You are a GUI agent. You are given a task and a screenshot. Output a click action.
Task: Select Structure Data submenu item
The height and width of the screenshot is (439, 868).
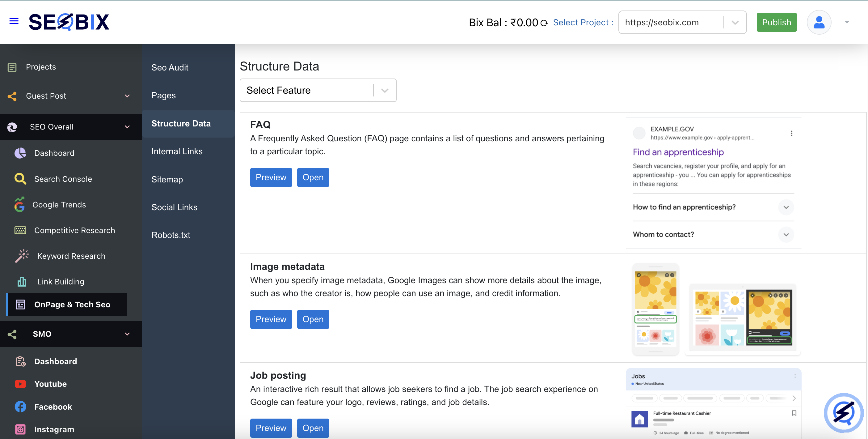coord(188,123)
